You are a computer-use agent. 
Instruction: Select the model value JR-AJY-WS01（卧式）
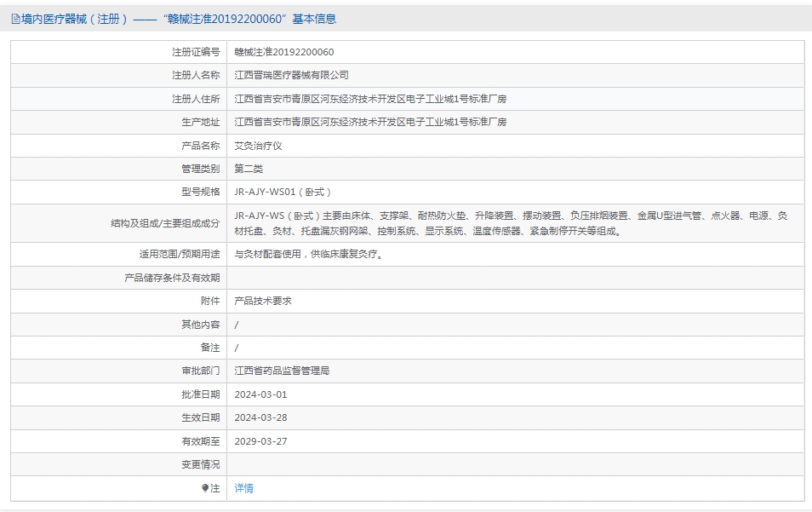pyautogui.click(x=283, y=192)
